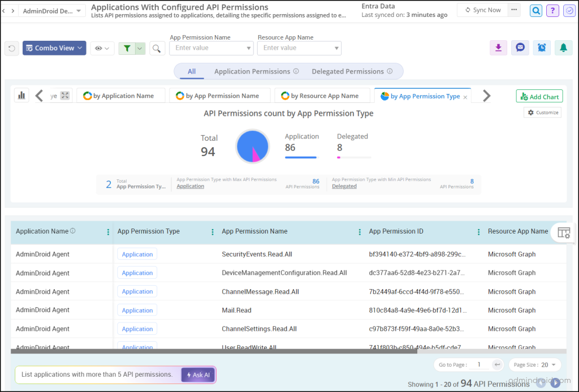Open column options for App Permission Name

360,232
